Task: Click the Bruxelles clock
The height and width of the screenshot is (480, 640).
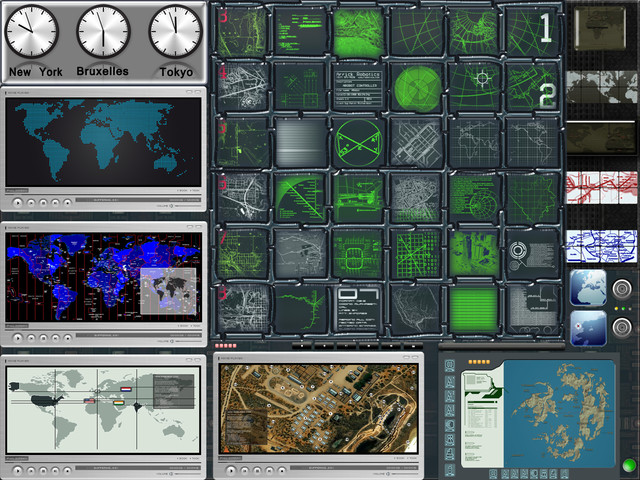Action: pos(103,31)
